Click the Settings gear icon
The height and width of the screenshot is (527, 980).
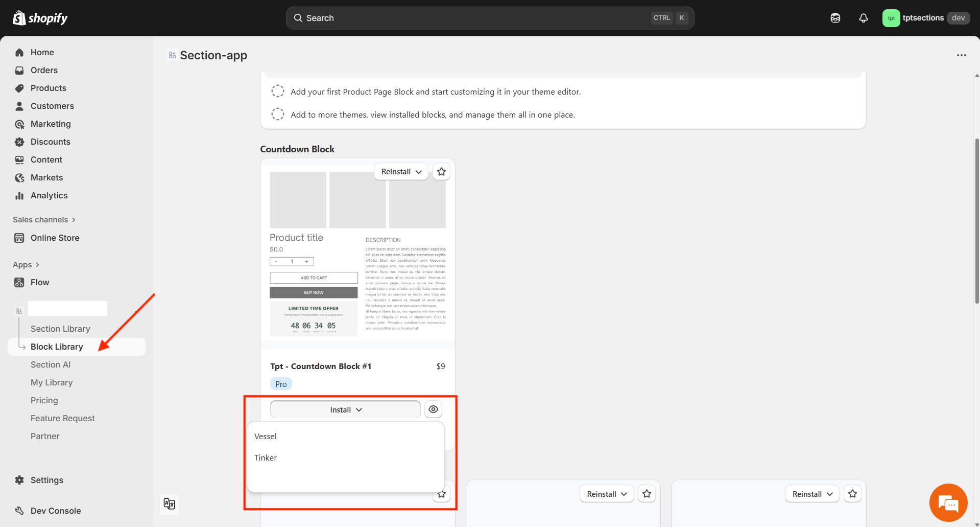click(x=19, y=480)
